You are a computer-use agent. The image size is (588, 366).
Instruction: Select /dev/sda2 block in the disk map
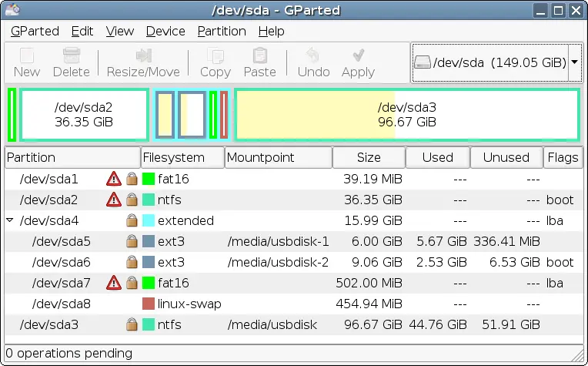click(84, 115)
